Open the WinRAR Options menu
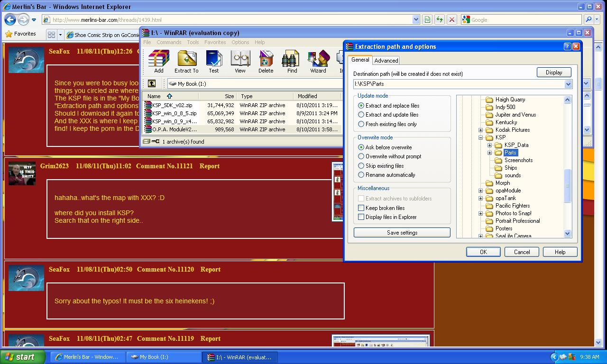 pyautogui.click(x=240, y=42)
